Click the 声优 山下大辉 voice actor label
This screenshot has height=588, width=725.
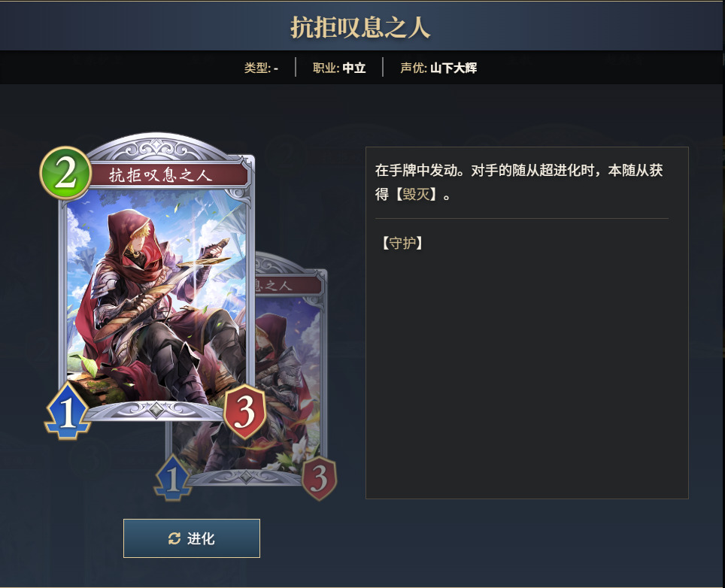(x=438, y=68)
